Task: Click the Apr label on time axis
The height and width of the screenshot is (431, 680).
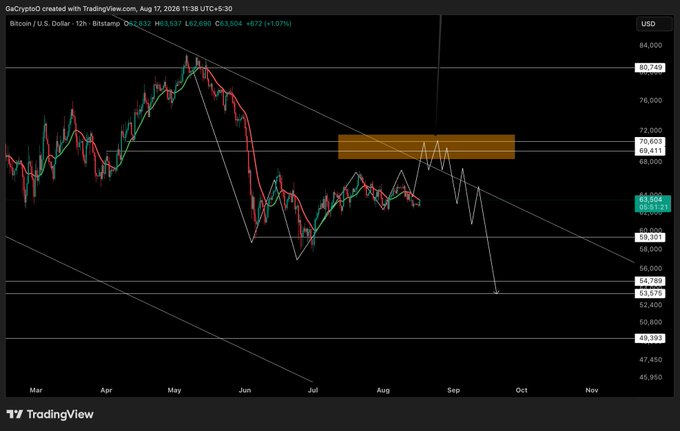Action: tap(106, 390)
